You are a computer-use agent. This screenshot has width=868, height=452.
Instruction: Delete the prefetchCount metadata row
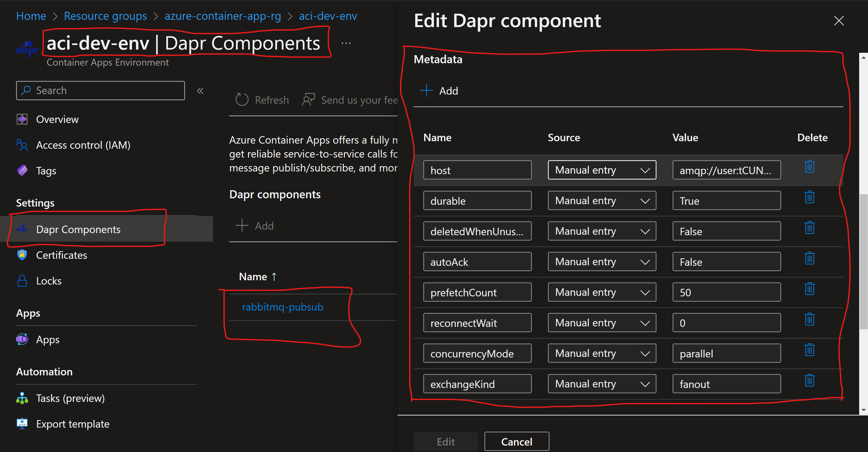click(x=809, y=289)
